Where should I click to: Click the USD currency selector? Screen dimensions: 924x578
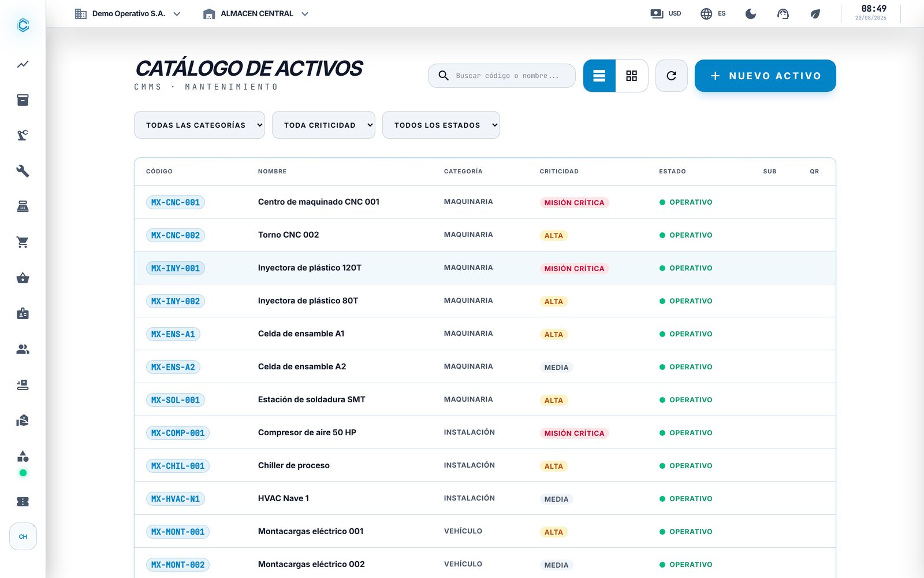pyautogui.click(x=666, y=13)
